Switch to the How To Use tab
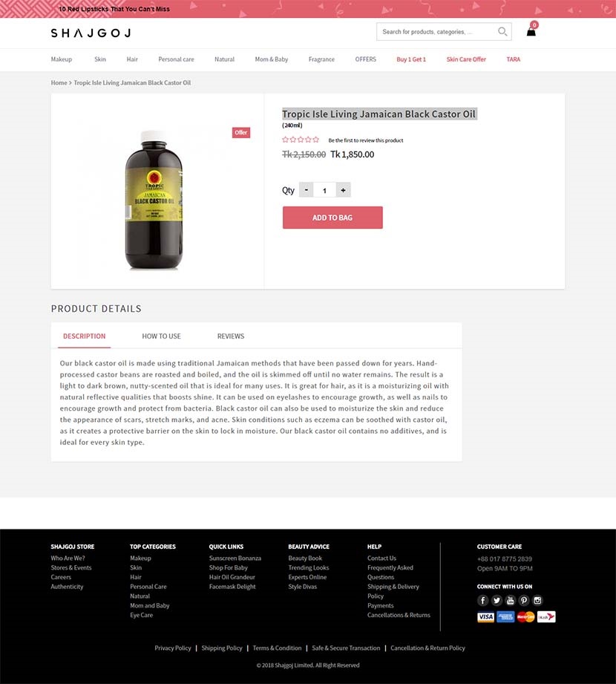Image resolution: width=616 pixels, height=684 pixels. tap(161, 336)
